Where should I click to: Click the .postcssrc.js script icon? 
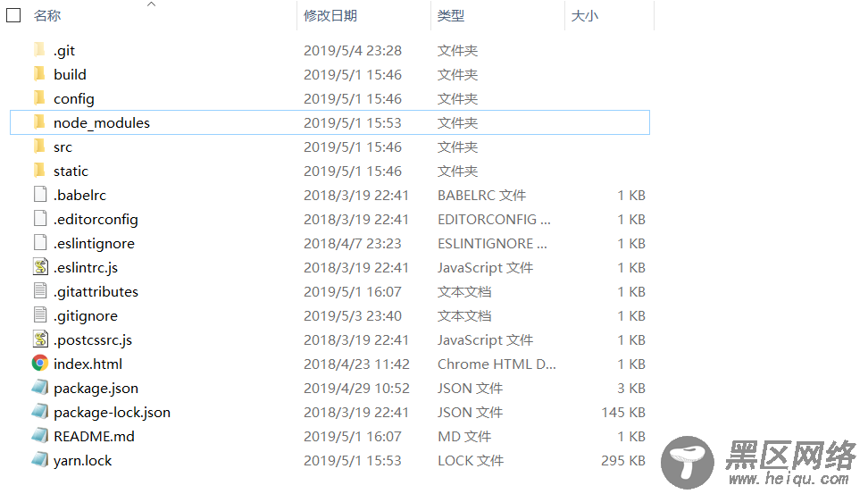coord(40,339)
